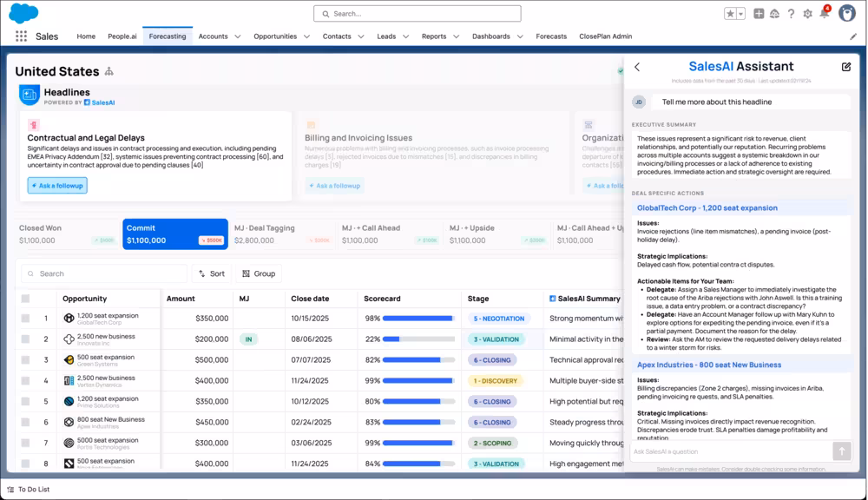Screen dimensions: 868x500
Task: Select the checkbox for the GlobalTech Corp row
Action: pos(25,319)
